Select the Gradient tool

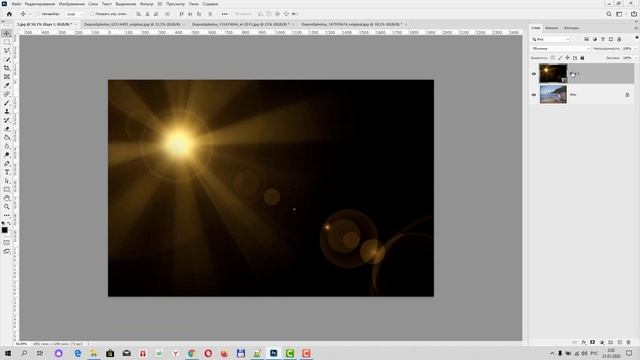click(7, 138)
